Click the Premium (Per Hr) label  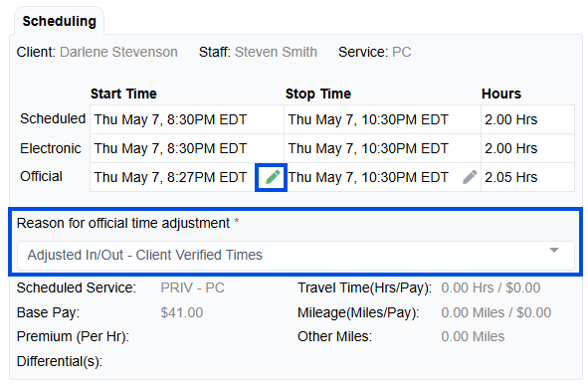coord(73,336)
